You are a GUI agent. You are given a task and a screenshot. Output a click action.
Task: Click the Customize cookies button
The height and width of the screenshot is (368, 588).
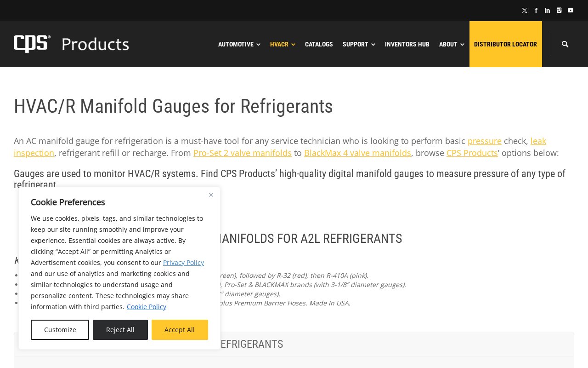[60, 330]
